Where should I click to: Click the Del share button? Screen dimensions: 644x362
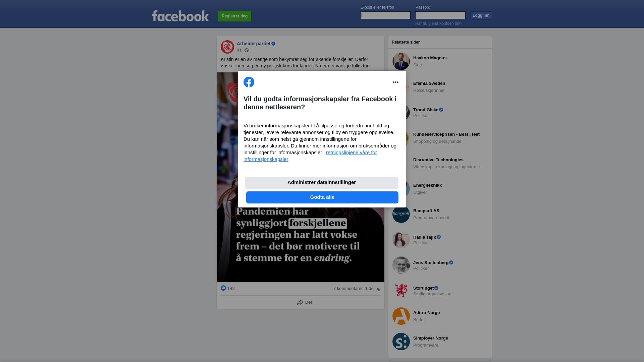[x=305, y=302]
